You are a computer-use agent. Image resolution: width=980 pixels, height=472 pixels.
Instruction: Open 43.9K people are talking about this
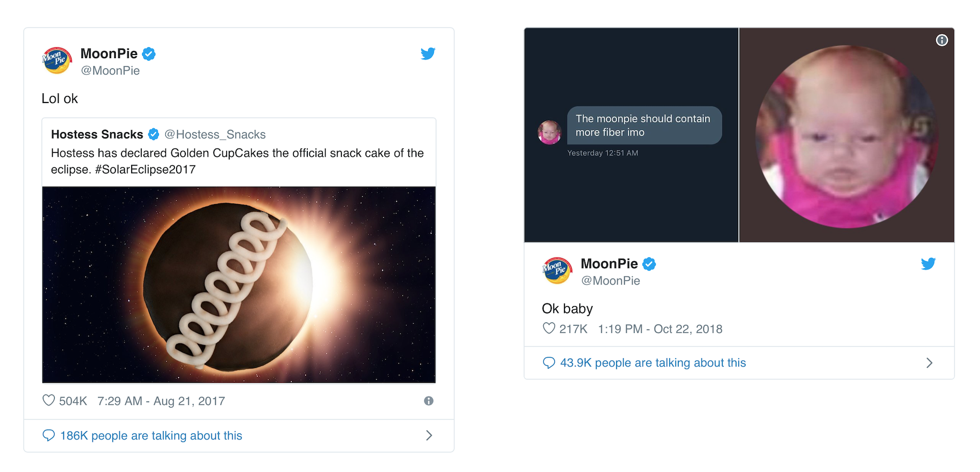[x=653, y=363]
